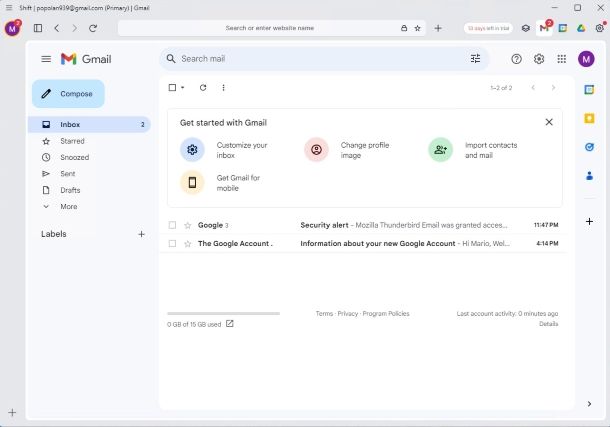Screen dimensions: 610x427
Task: Show search options filter icon
Action: point(475,59)
